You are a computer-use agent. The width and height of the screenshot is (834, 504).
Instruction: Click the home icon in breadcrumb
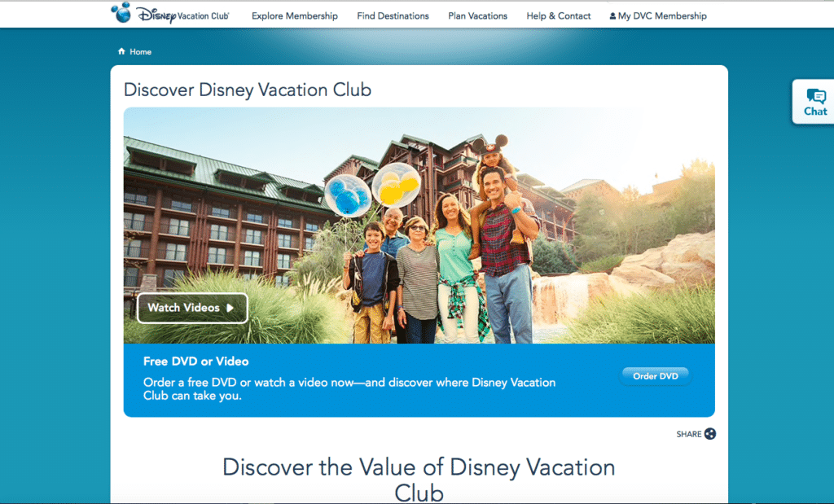(x=121, y=51)
